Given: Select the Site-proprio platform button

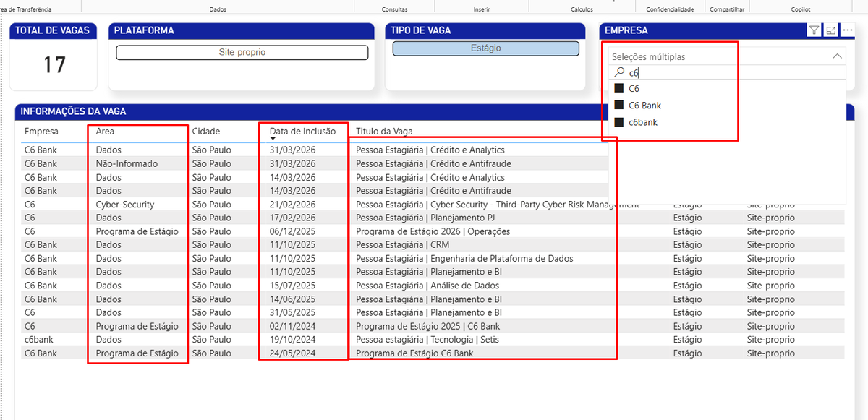Looking at the screenshot, I should click(242, 53).
